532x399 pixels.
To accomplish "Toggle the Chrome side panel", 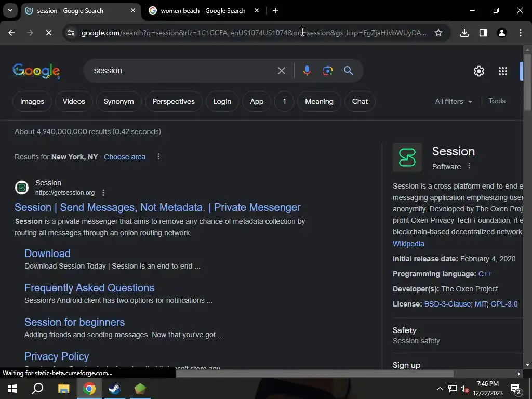I will (x=483, y=33).
